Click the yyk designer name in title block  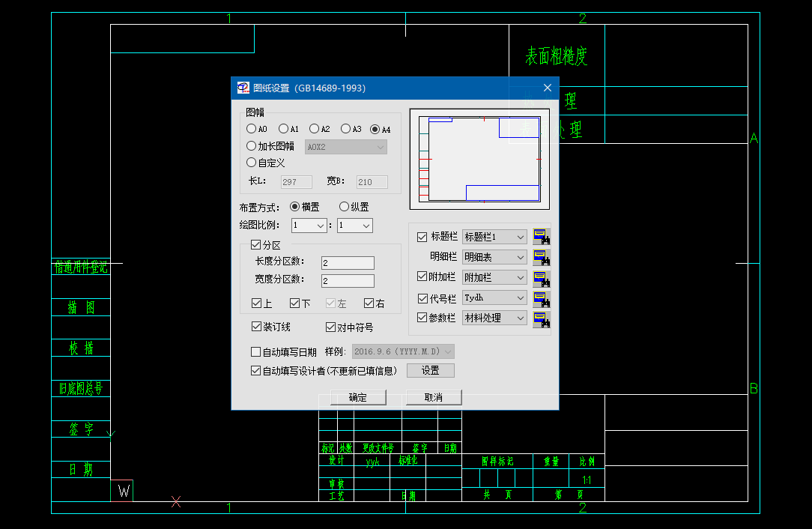click(372, 462)
